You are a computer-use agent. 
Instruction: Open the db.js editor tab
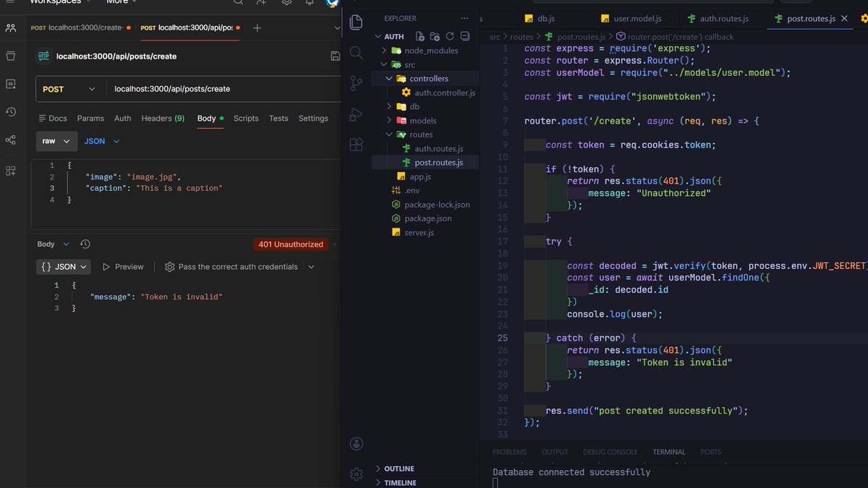pos(546,18)
